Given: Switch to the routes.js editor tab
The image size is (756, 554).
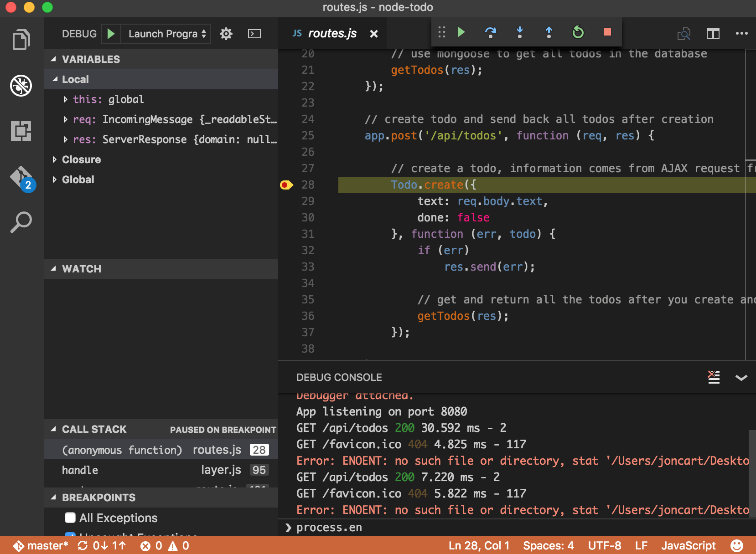Looking at the screenshot, I should [x=332, y=33].
